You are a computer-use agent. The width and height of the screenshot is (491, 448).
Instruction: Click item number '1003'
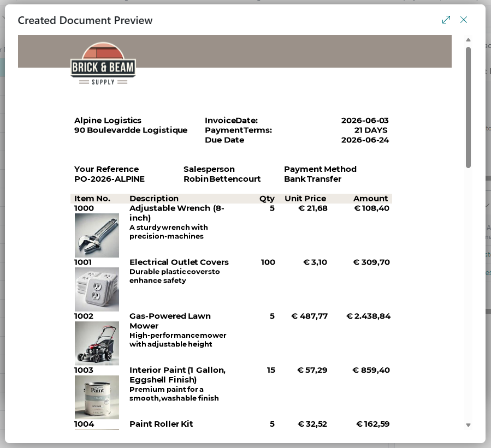tap(84, 370)
